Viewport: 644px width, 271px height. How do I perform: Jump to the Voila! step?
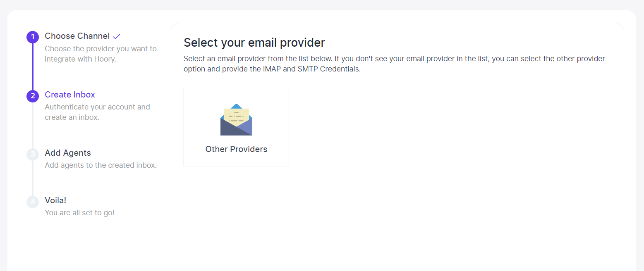coord(55,200)
